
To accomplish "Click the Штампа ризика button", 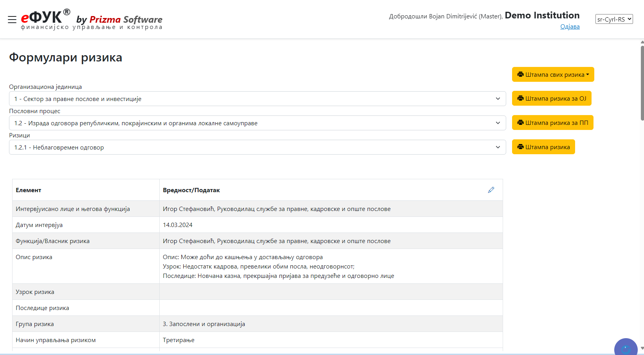I will (x=543, y=147).
